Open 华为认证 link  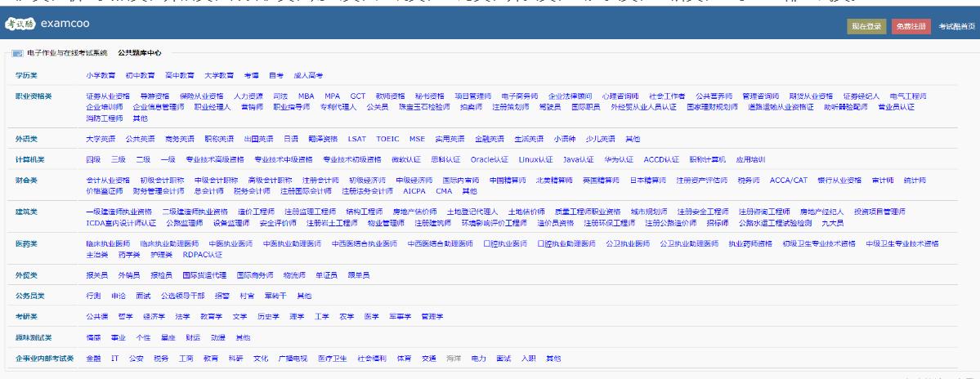pyautogui.click(x=619, y=159)
